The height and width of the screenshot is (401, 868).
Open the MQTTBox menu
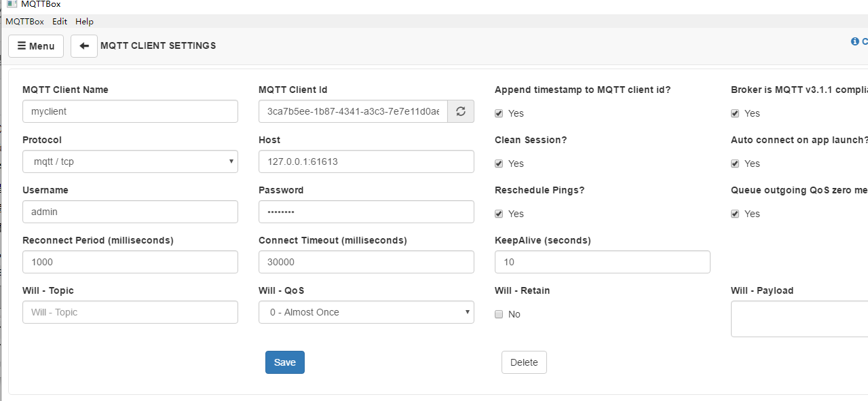[x=24, y=21]
